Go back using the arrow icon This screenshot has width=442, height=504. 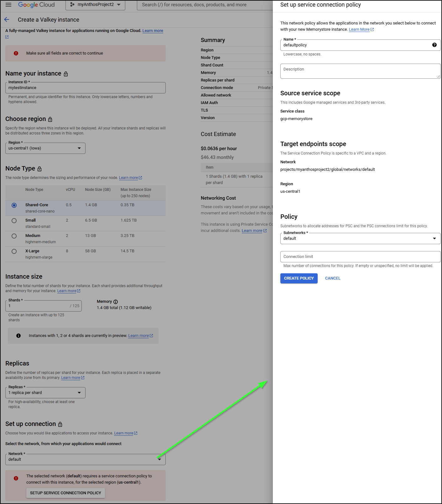tap(7, 20)
